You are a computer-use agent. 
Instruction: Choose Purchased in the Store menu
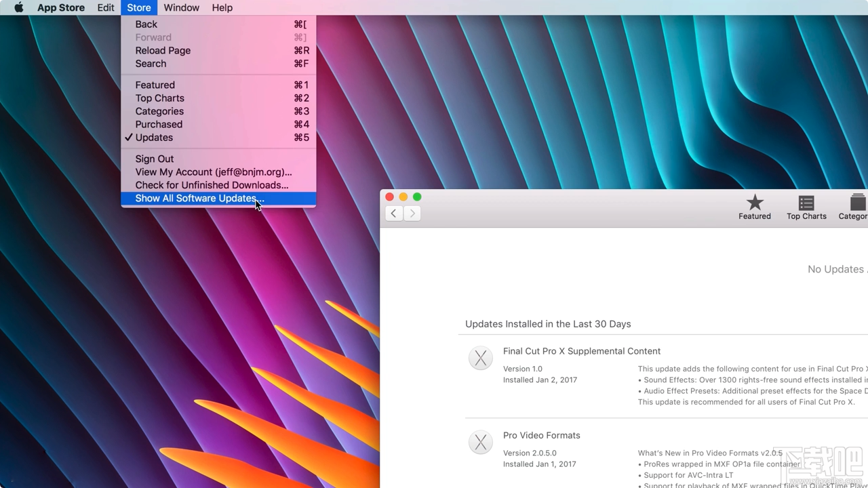[159, 125]
